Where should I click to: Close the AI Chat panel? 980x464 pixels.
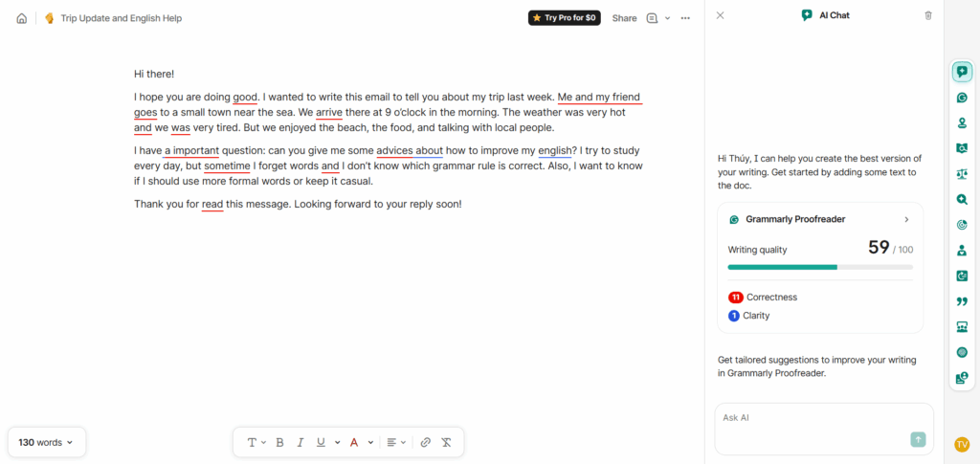(x=720, y=15)
